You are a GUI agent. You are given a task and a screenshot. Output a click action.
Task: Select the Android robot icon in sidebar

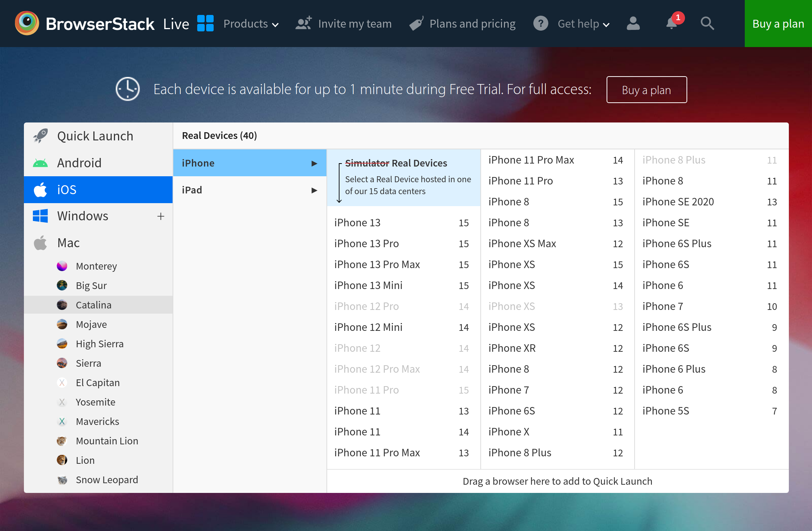[41, 162]
